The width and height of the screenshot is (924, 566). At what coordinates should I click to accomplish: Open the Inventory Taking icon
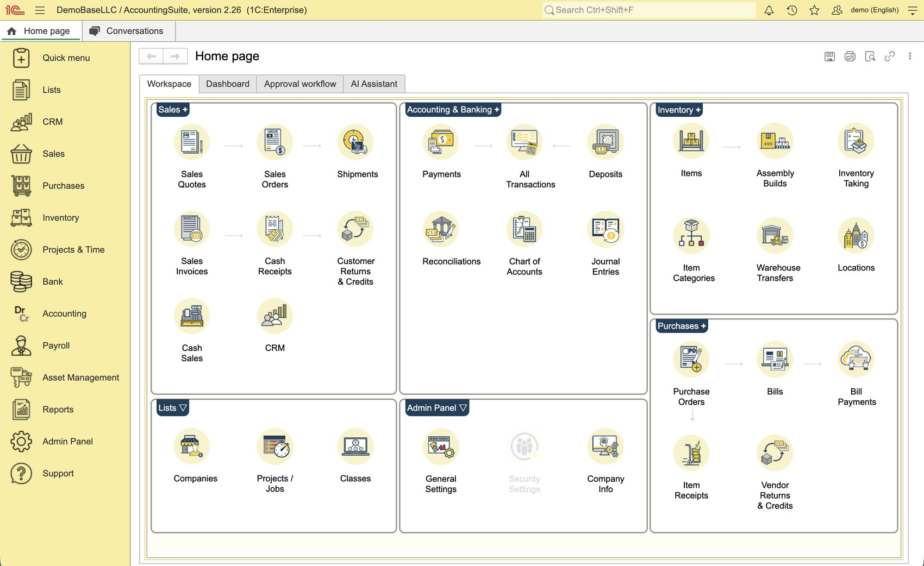[x=856, y=141]
